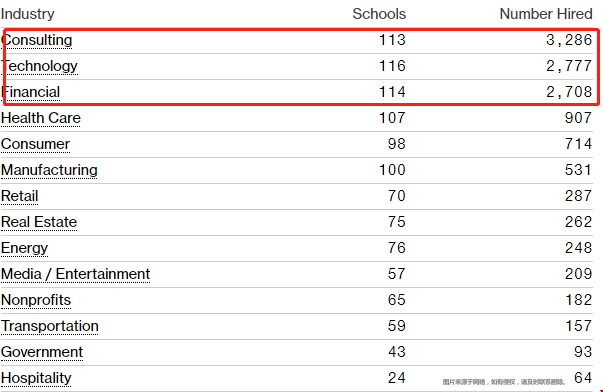Screen dimensions: 603x392
Task: Open the Manufacturing industry link
Action: (x=49, y=170)
